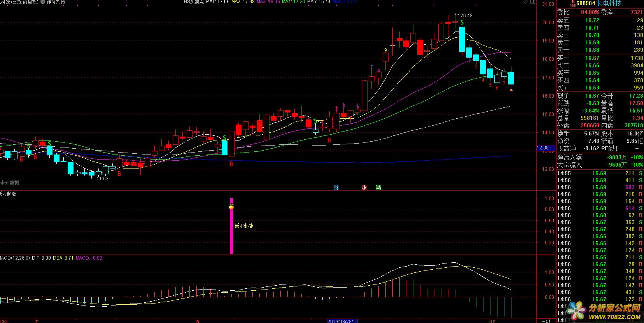
Task: Click the MA4: 17.30 value
Action: 294,2
